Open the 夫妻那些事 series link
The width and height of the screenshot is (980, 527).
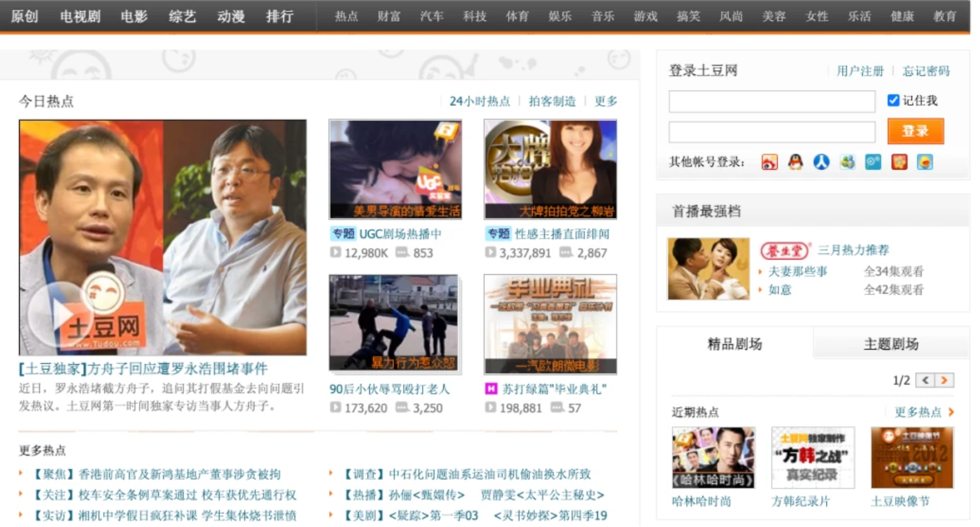click(798, 271)
